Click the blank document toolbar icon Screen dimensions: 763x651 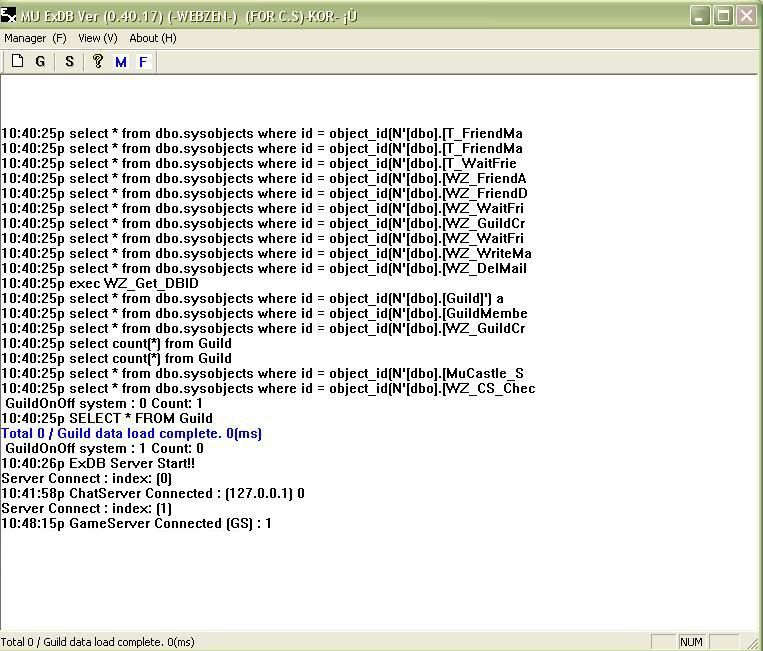pos(17,61)
